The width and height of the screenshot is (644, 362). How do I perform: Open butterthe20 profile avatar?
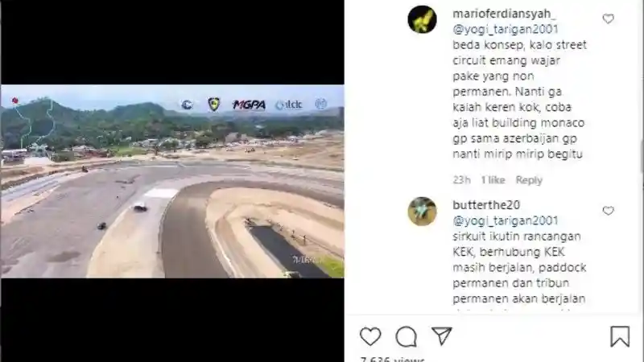[x=422, y=211]
